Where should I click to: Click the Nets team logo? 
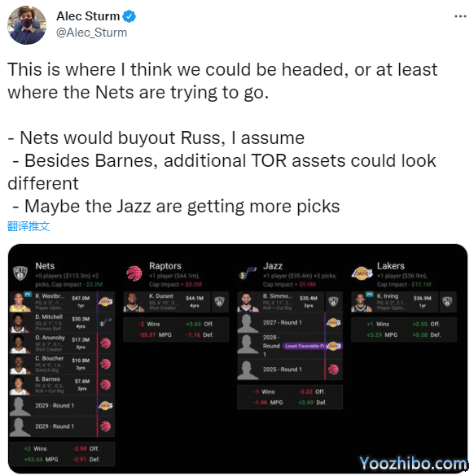point(20,273)
